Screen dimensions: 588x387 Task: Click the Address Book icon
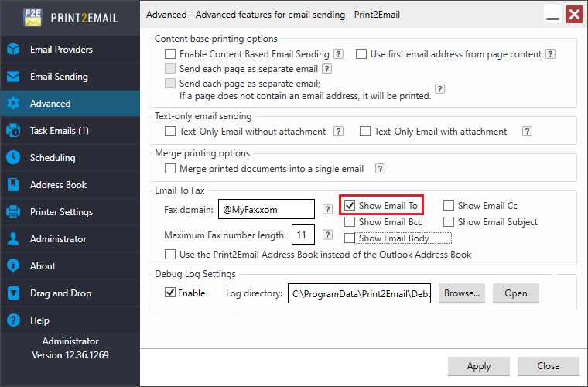[x=13, y=185]
